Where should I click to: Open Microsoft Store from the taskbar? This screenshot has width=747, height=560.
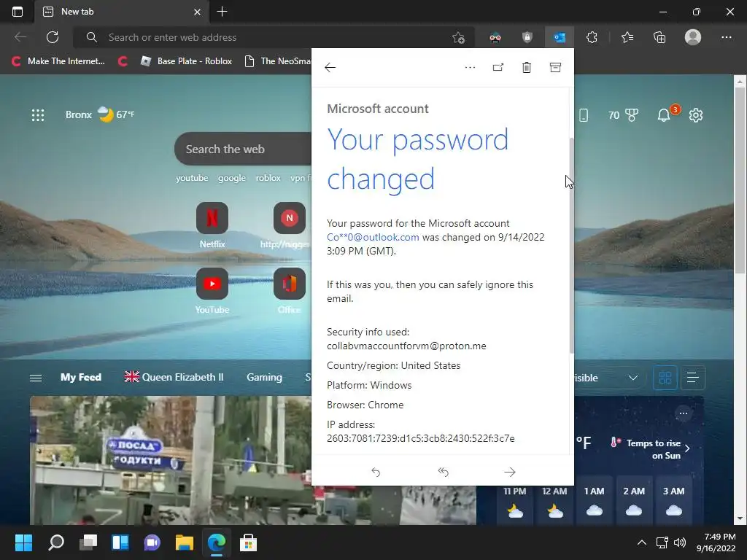pos(248,542)
